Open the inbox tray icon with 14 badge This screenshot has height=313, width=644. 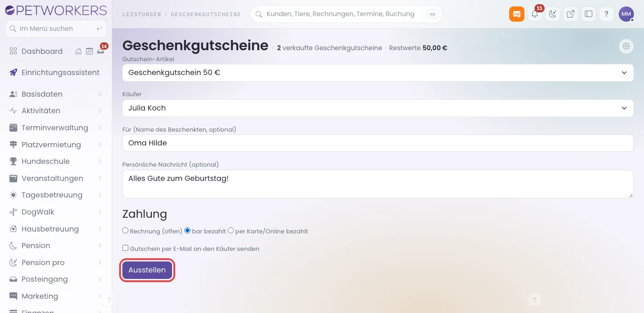click(x=100, y=51)
